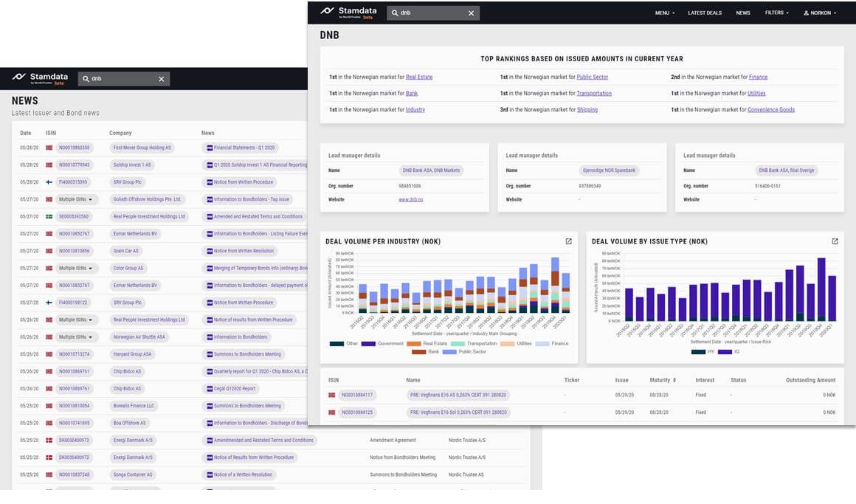Open Deal Volume By Issue Type chart externally
The image size is (856, 504).
tap(835, 241)
